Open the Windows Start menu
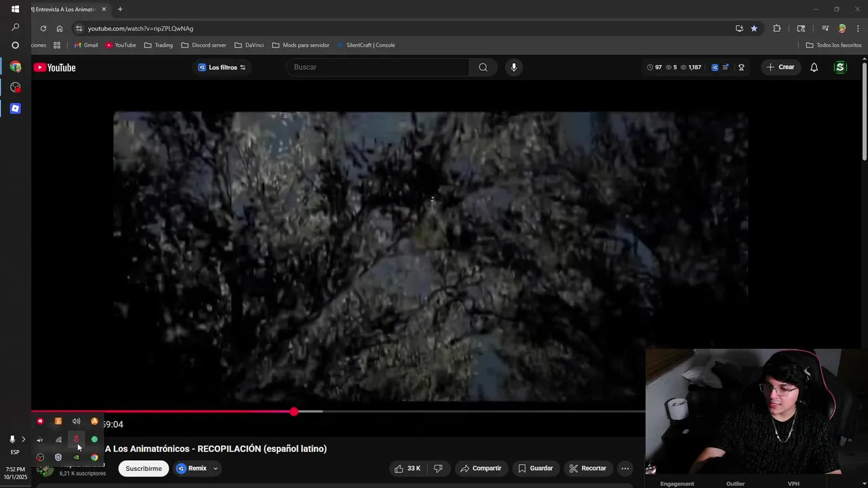Viewport: 868px width, 488px height. (15, 9)
